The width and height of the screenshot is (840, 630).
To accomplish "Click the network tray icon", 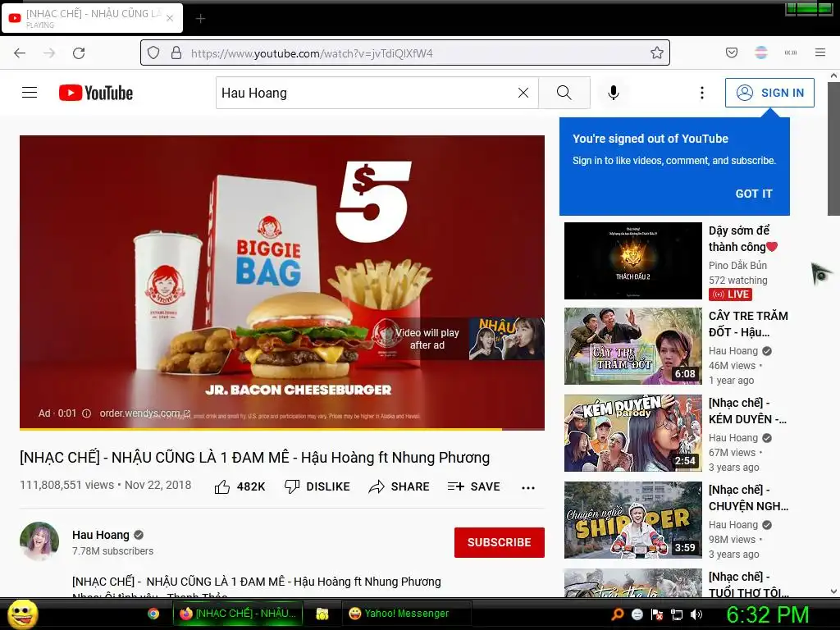I will tap(677, 614).
